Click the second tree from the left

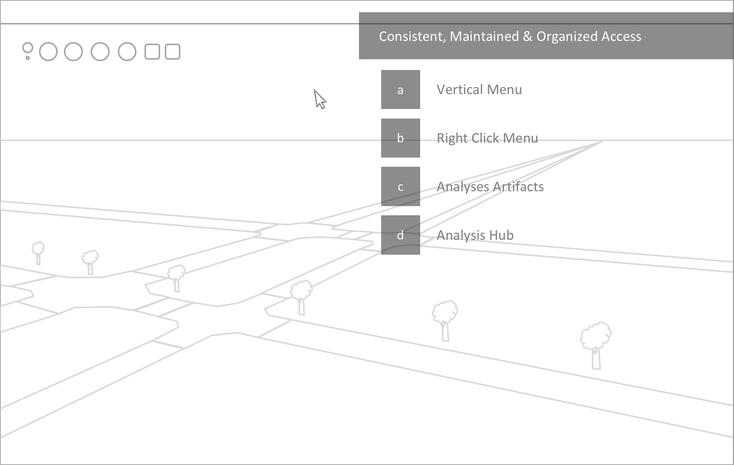pyautogui.click(x=90, y=261)
